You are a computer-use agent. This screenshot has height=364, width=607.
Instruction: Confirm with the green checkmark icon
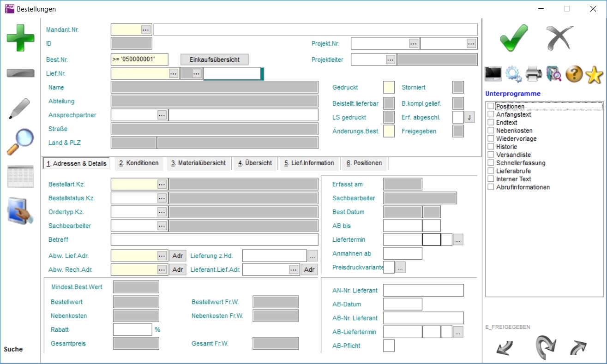point(513,38)
